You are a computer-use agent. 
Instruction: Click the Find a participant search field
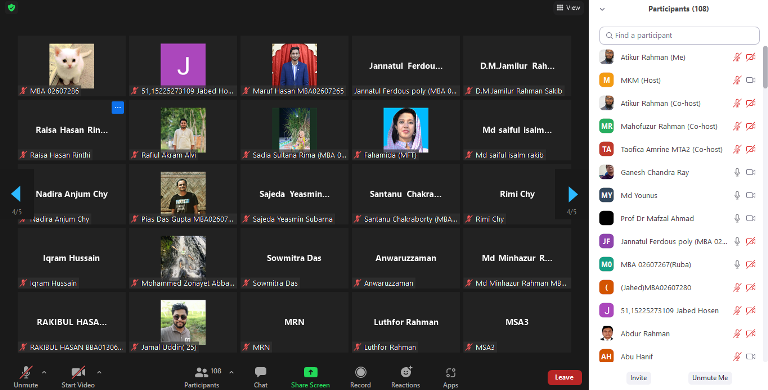point(679,35)
